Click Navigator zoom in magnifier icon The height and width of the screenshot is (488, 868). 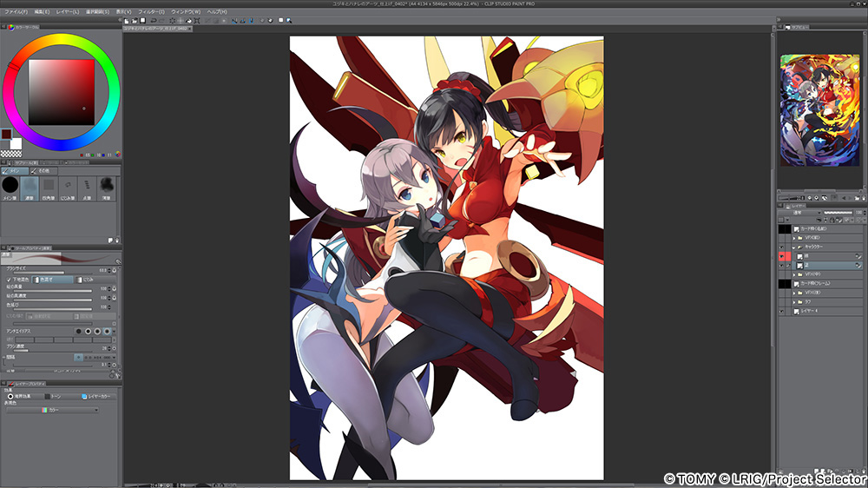(817, 198)
